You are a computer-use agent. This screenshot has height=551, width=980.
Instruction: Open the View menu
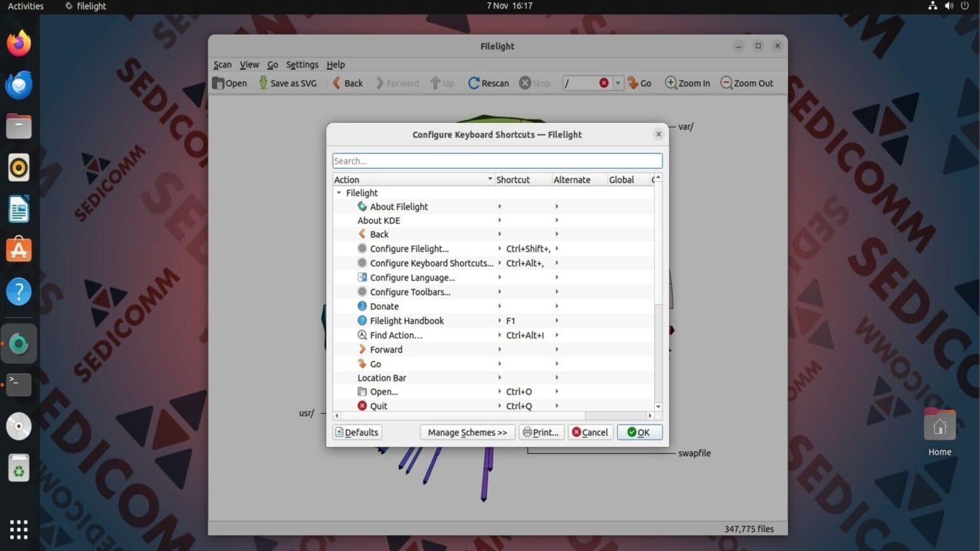click(249, 64)
